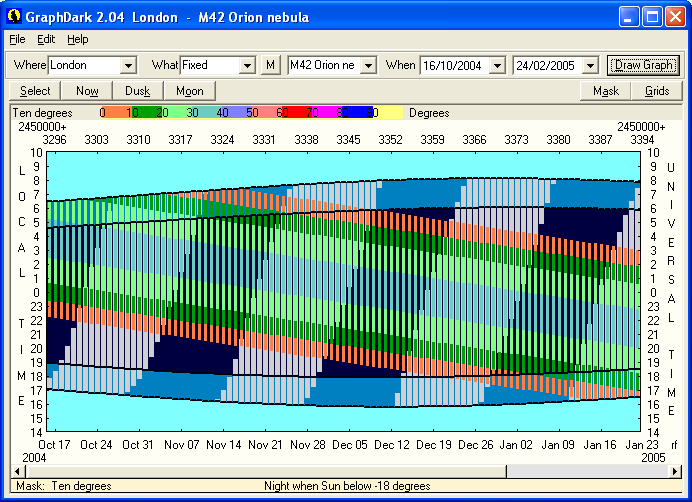Click the Dusk button
This screenshot has height=502, width=692.
coord(137,91)
